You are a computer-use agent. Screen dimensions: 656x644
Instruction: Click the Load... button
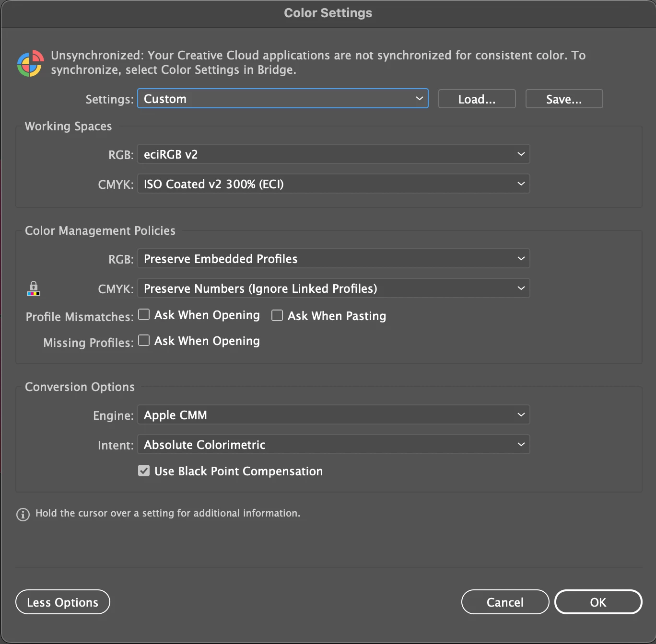pyautogui.click(x=477, y=99)
